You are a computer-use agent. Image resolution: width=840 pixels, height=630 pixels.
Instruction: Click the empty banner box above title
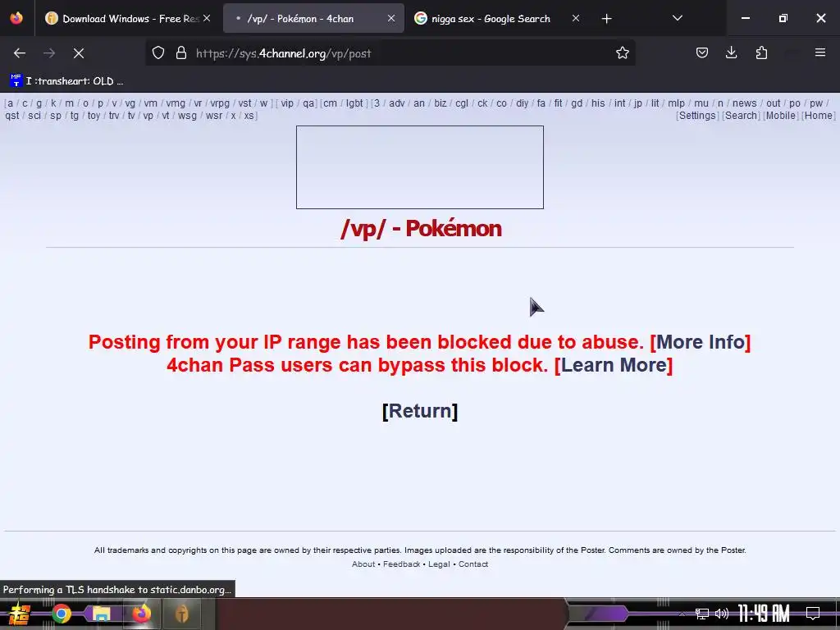point(420,167)
